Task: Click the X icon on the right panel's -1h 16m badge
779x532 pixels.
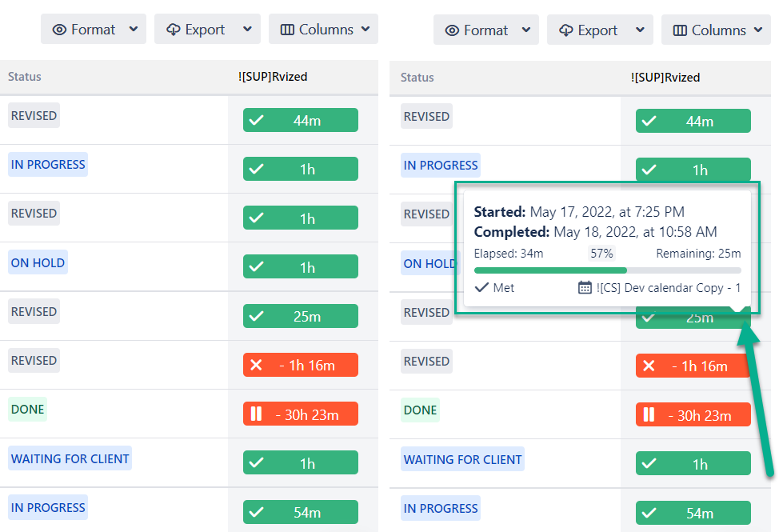Action: tap(649, 366)
